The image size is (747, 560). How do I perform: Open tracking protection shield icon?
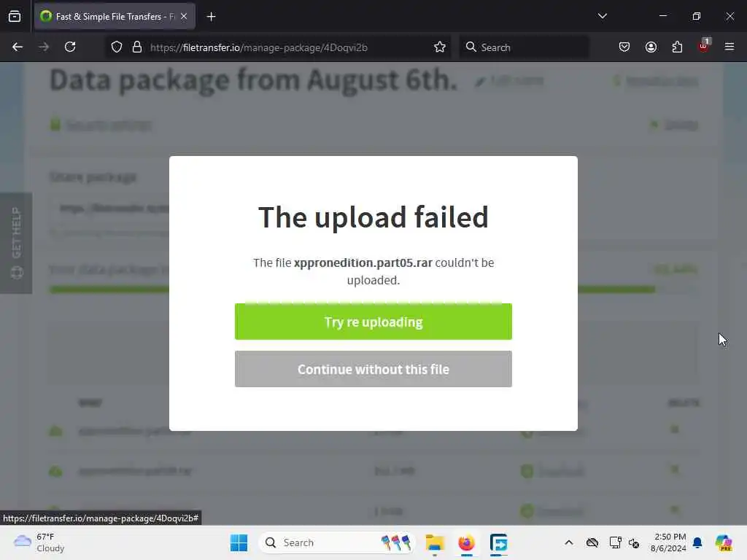pos(117,47)
